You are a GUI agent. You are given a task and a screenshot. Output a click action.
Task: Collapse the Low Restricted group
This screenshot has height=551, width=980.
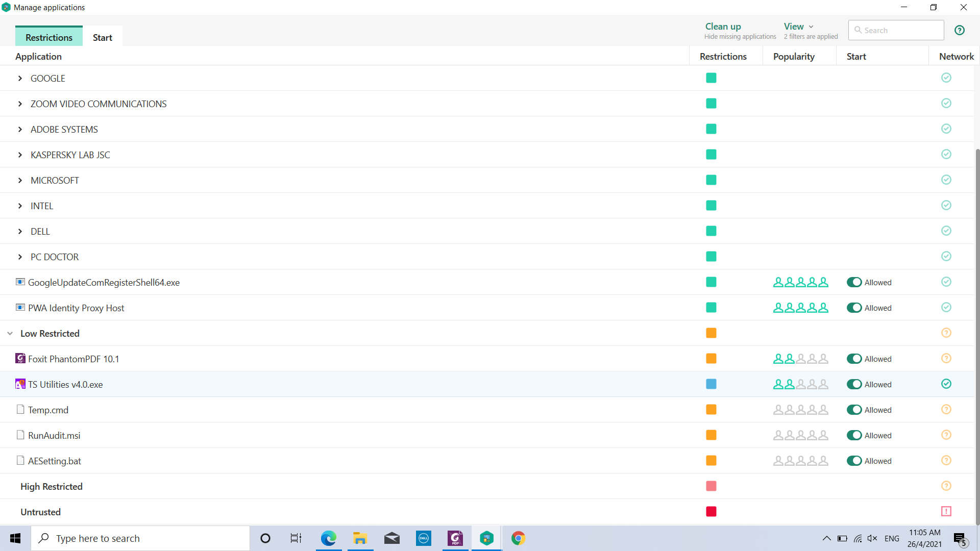point(10,333)
